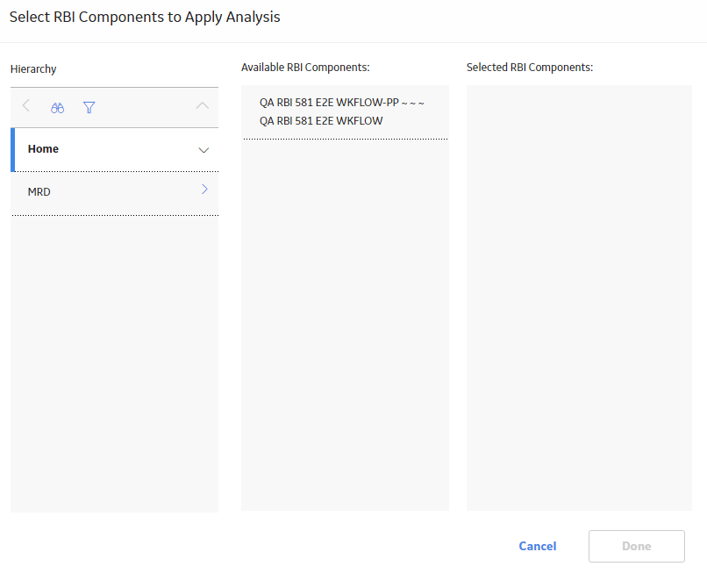Click the Selected RBI Components heading
Viewport: 707px width, 588px height.
[530, 68]
